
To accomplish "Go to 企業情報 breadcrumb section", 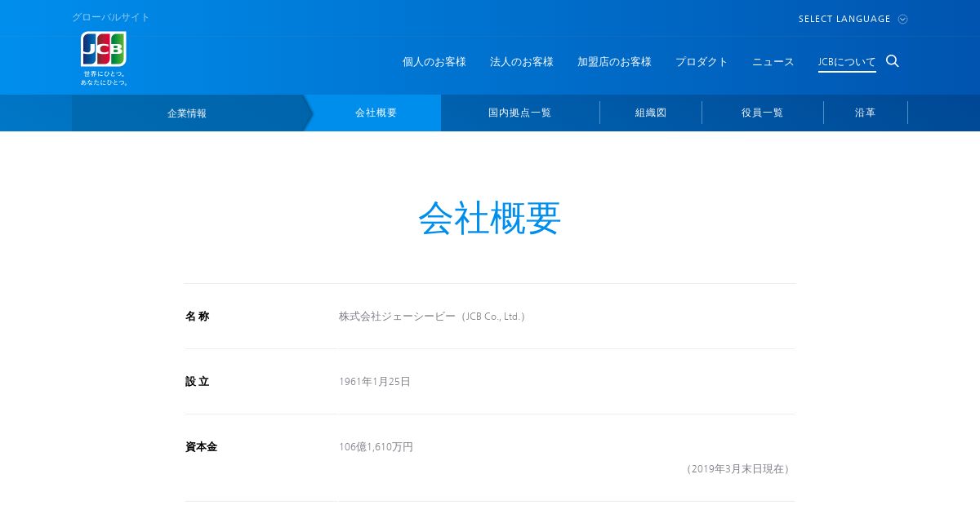I will [x=187, y=113].
